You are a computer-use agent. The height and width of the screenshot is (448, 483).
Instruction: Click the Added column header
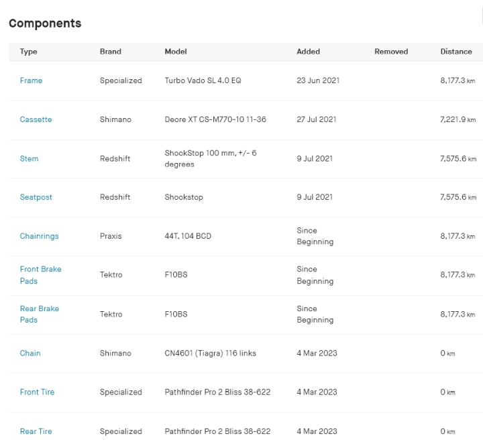coord(308,52)
